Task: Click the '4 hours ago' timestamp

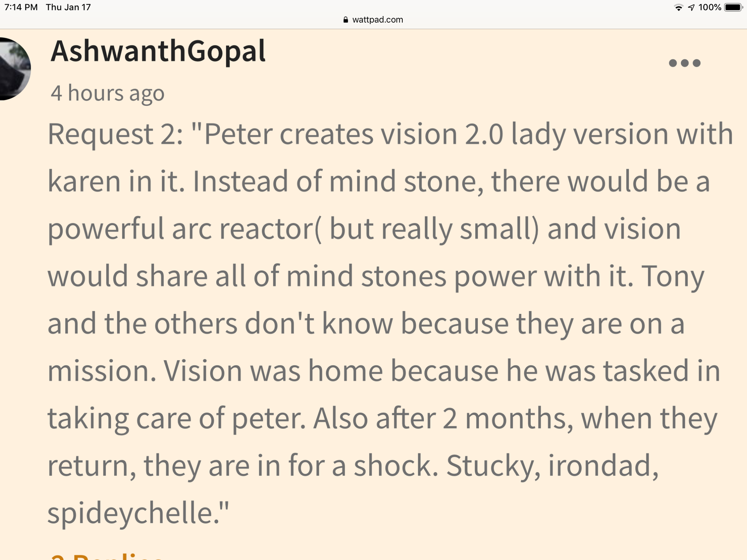Action: [107, 93]
